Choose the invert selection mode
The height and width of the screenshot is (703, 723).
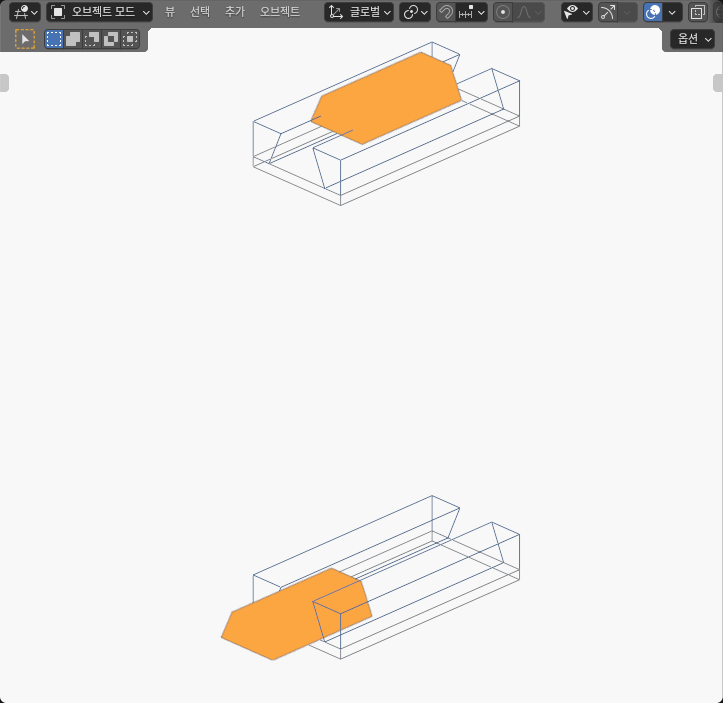pos(111,39)
